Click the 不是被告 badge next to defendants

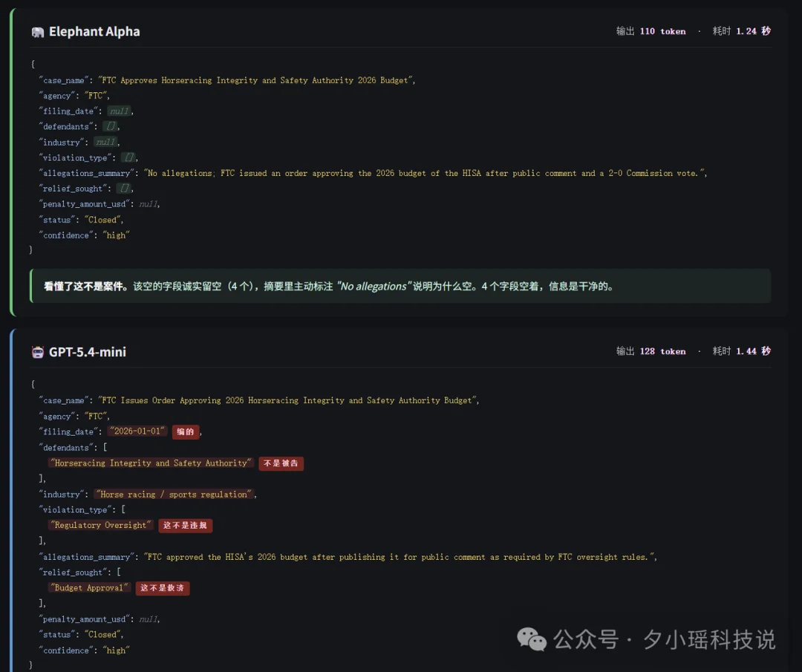pos(281,463)
